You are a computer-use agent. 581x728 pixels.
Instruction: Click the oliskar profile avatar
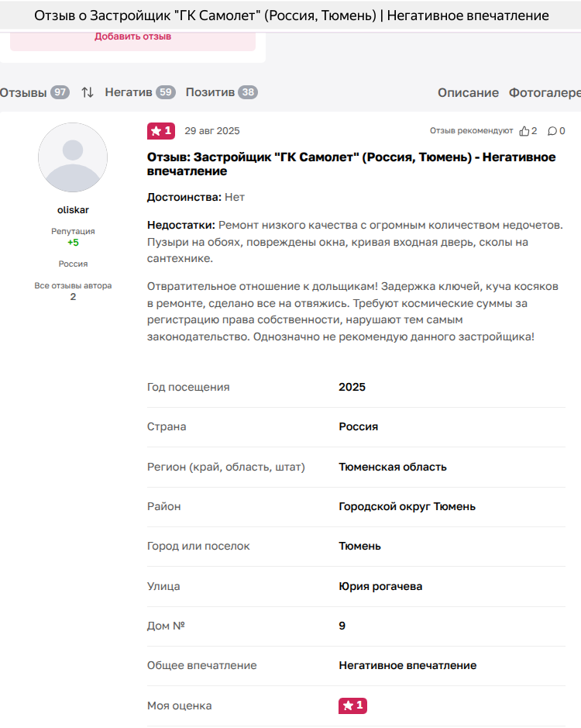click(73, 157)
